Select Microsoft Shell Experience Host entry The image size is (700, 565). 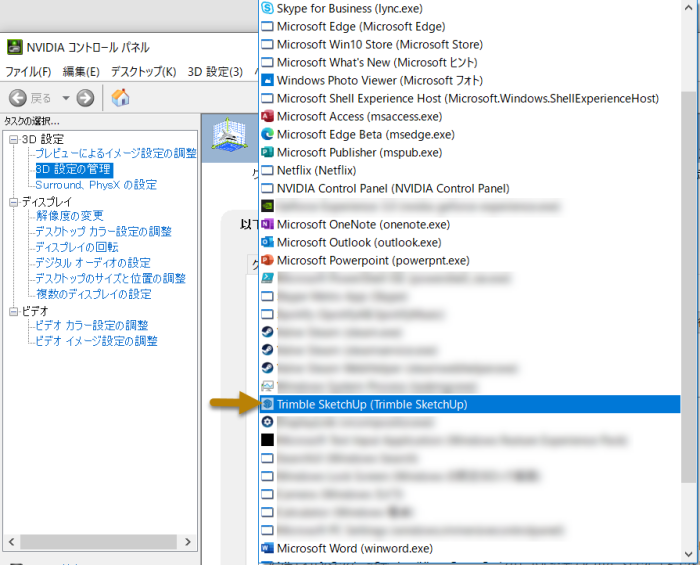coord(470,98)
